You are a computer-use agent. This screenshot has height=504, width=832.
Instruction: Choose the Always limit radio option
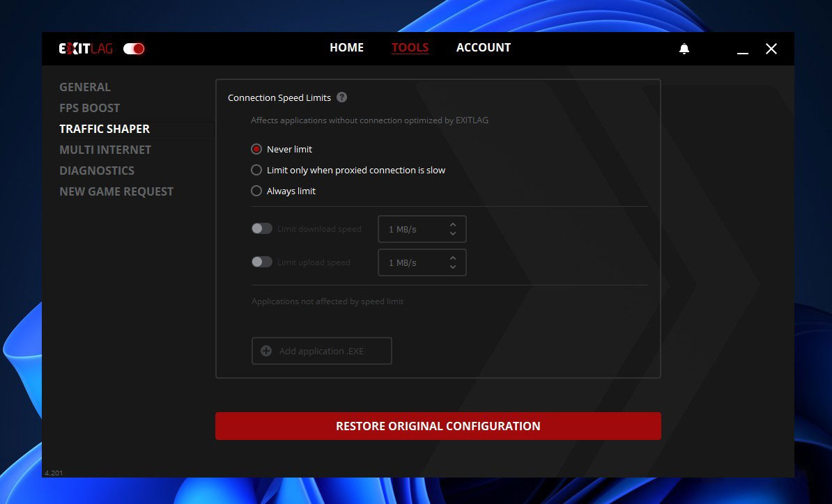[x=256, y=191]
